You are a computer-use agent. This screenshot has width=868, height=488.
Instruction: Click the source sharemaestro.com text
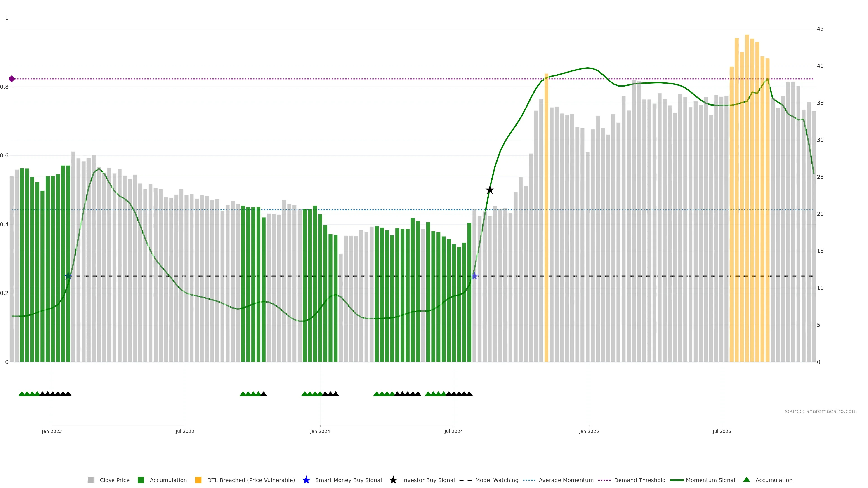[820, 411]
